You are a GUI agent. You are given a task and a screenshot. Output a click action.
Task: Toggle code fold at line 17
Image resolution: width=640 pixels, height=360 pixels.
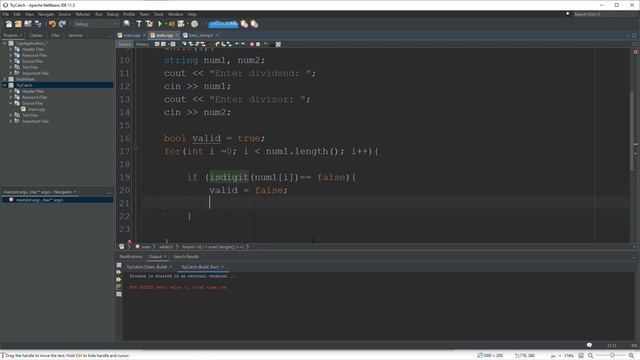pyautogui.click(x=136, y=147)
